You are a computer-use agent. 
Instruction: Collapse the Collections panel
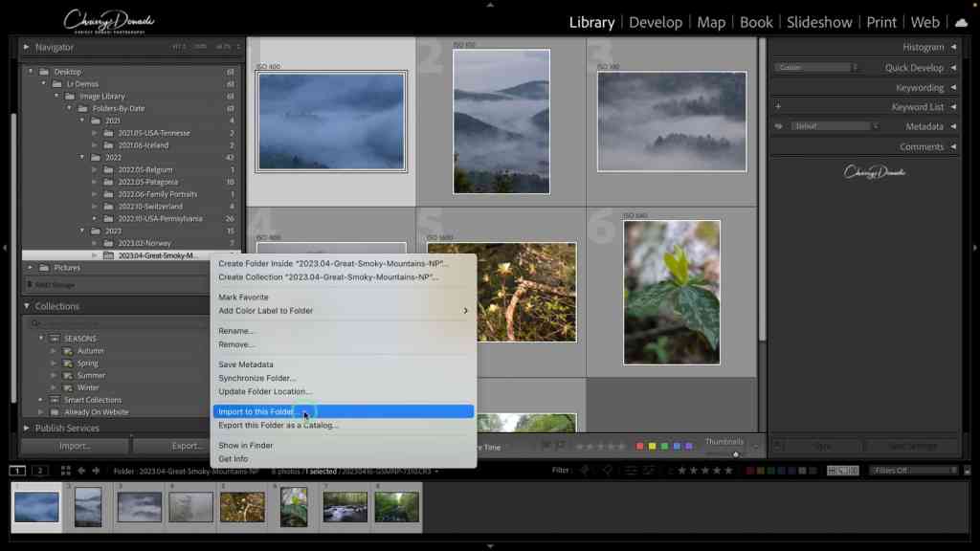pos(26,306)
